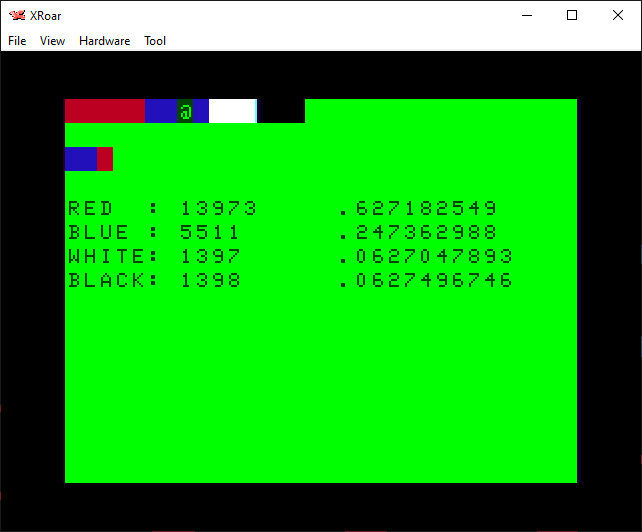Open the Hardware menu

point(104,41)
